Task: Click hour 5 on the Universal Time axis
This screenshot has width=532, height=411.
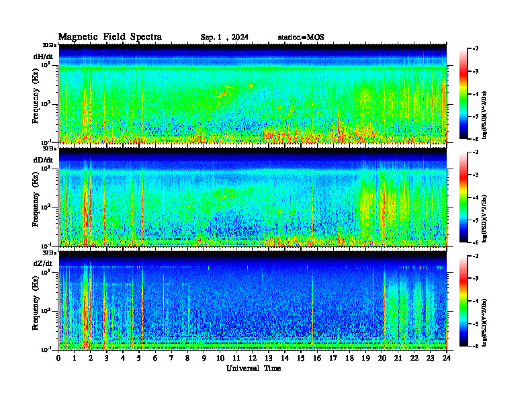Action: click(x=139, y=358)
